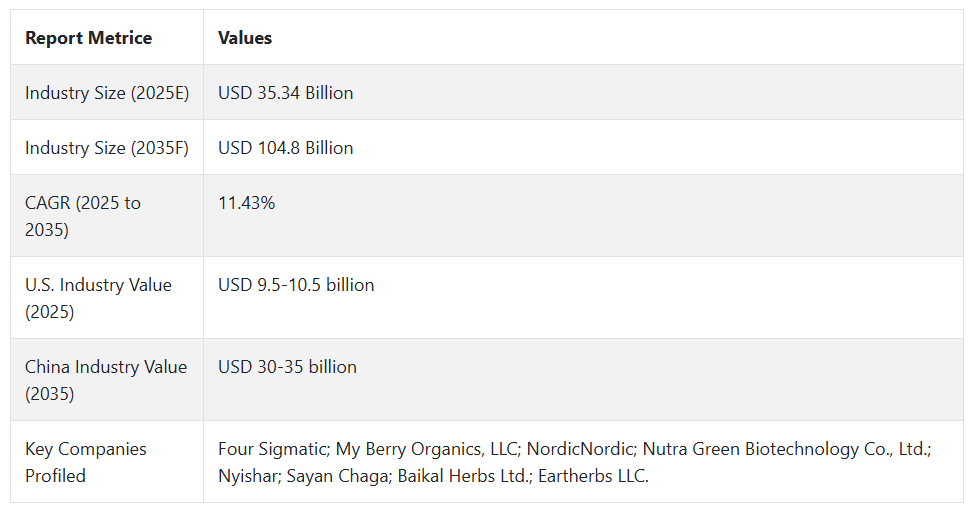Click the NordicNordic company name
The image size is (969, 505).
coord(580,449)
